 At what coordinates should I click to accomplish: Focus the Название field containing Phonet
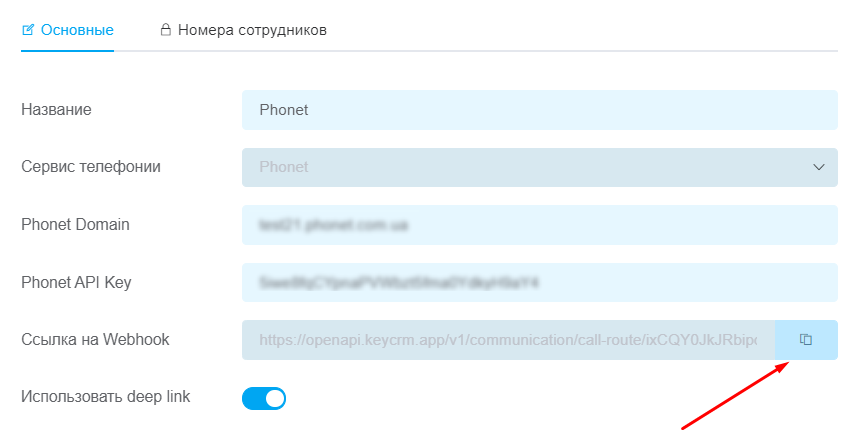click(x=540, y=110)
